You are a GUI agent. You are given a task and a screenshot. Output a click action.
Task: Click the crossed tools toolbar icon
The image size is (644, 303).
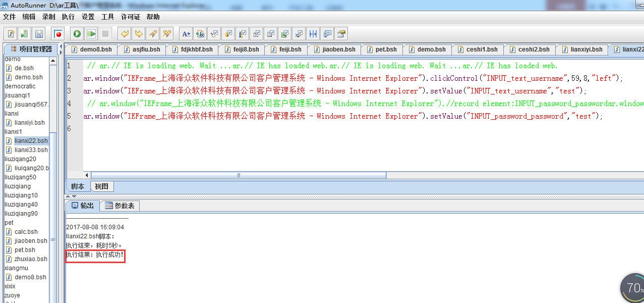(x=166, y=34)
